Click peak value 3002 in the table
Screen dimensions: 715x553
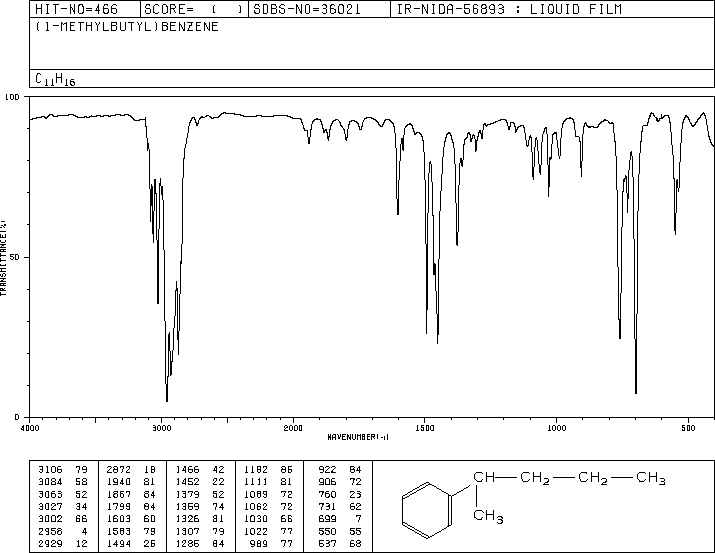tap(50, 519)
